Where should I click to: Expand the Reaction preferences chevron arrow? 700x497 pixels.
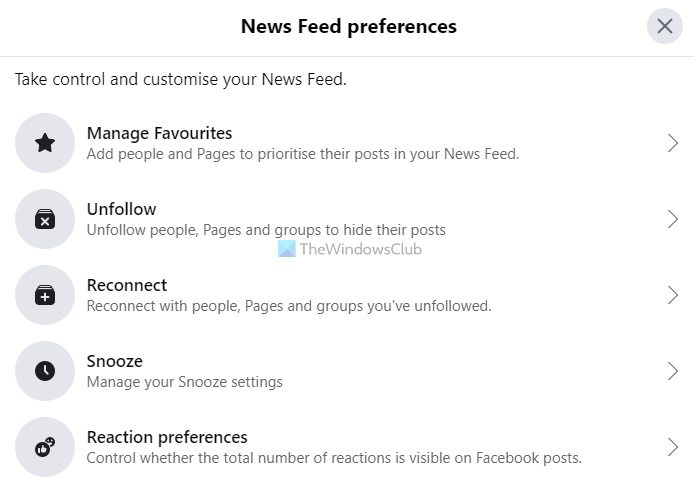coord(673,447)
